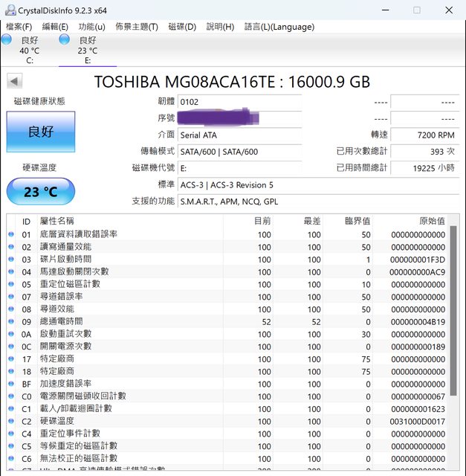Click status dot of attribute C4
466x476 pixels.
(x=11, y=434)
